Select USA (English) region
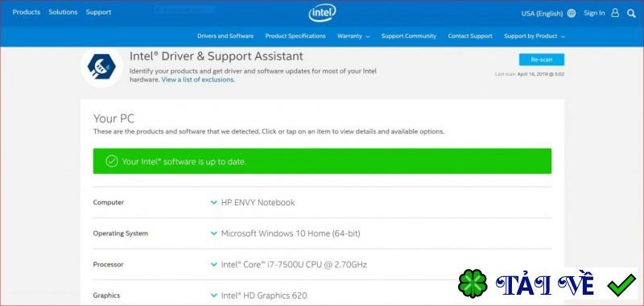Viewport: 644px width, 306px height. (x=542, y=14)
